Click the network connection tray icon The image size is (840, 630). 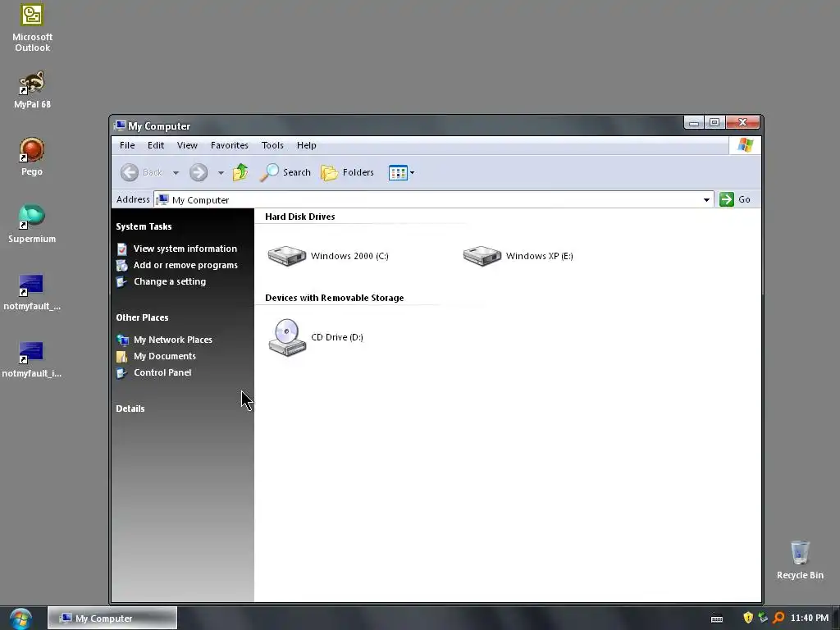tap(763, 618)
